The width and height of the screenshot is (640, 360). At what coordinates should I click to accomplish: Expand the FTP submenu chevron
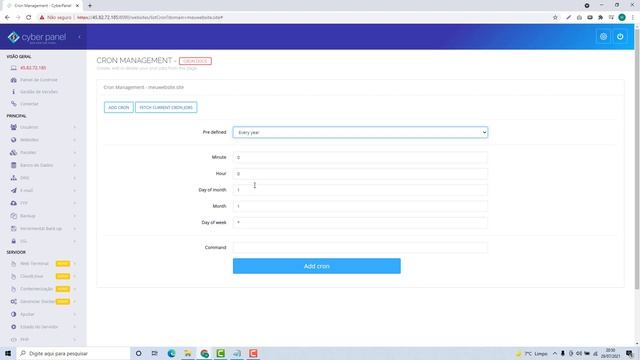(75, 203)
